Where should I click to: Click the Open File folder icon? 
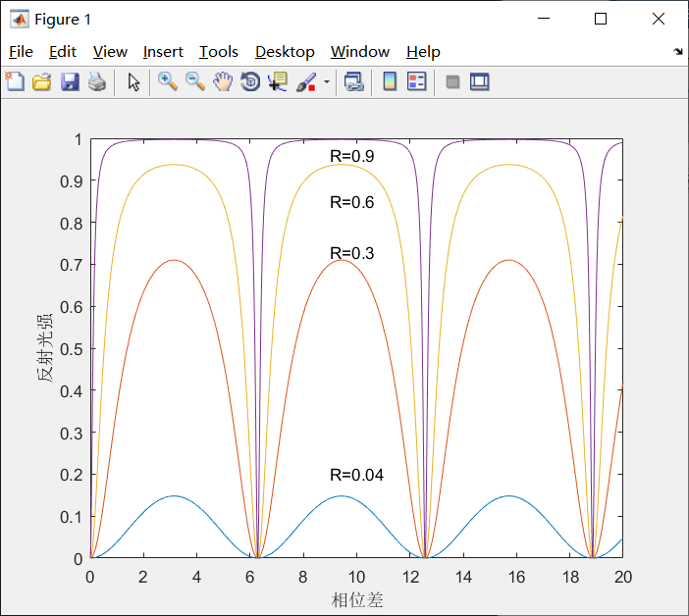[41, 82]
